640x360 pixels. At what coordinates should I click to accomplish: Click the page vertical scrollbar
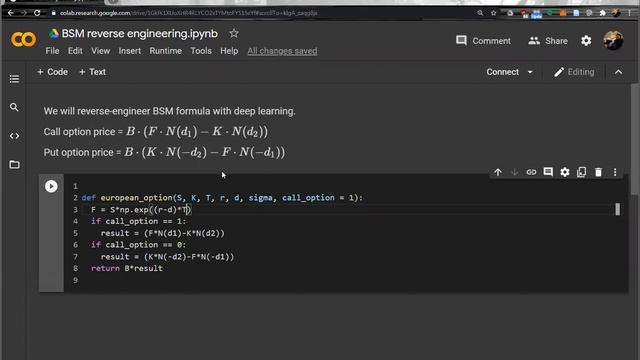click(635, 139)
